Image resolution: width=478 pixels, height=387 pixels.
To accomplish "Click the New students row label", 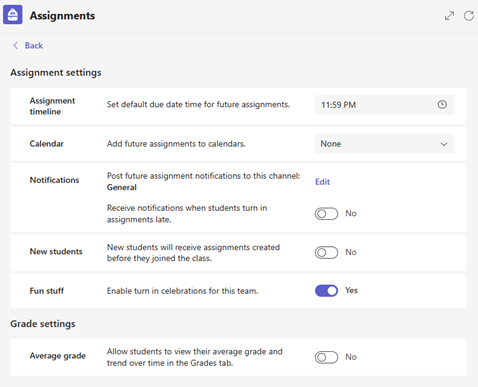I will (56, 251).
